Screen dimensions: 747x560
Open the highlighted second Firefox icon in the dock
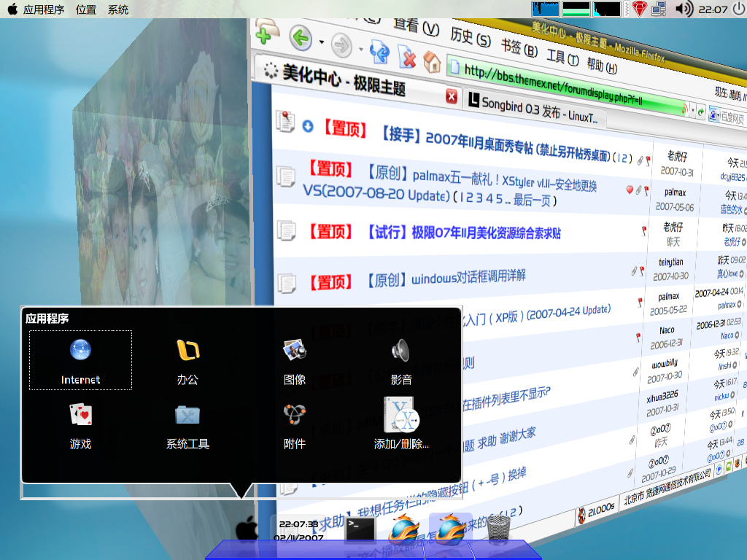click(451, 529)
